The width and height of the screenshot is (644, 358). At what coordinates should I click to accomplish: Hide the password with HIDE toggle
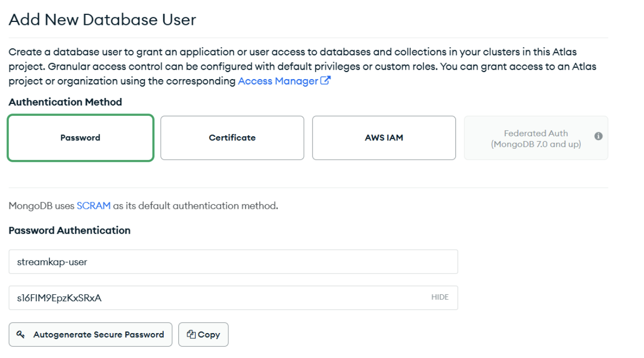click(x=440, y=297)
